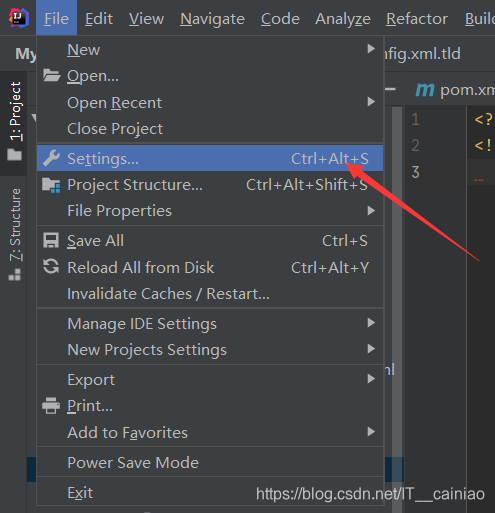The image size is (495, 513).
Task: Open the Refactor menu
Action: pyautogui.click(x=417, y=19)
